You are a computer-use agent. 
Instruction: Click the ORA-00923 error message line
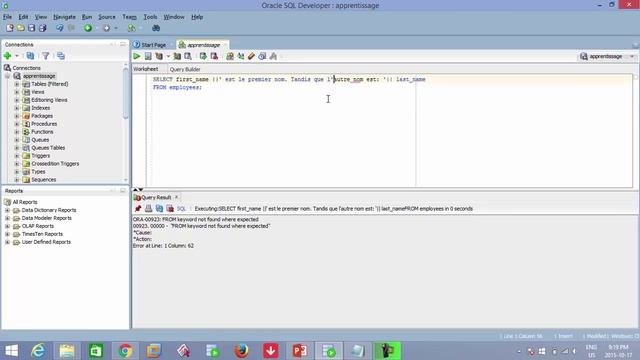click(196, 219)
